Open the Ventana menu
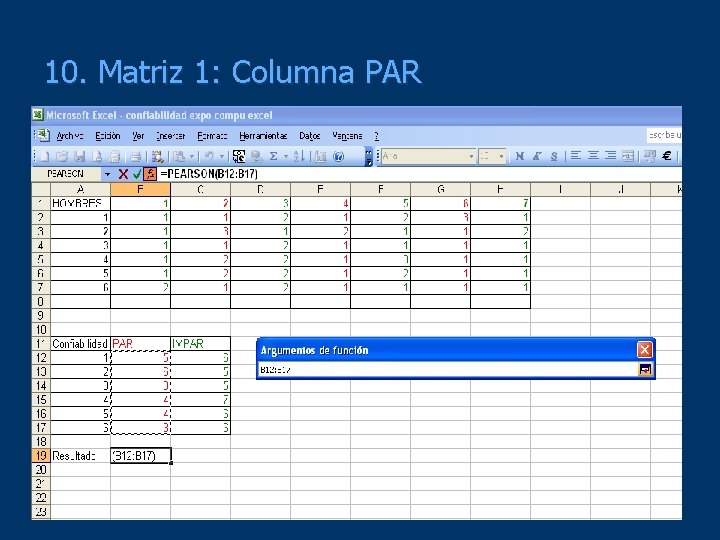 (x=347, y=136)
